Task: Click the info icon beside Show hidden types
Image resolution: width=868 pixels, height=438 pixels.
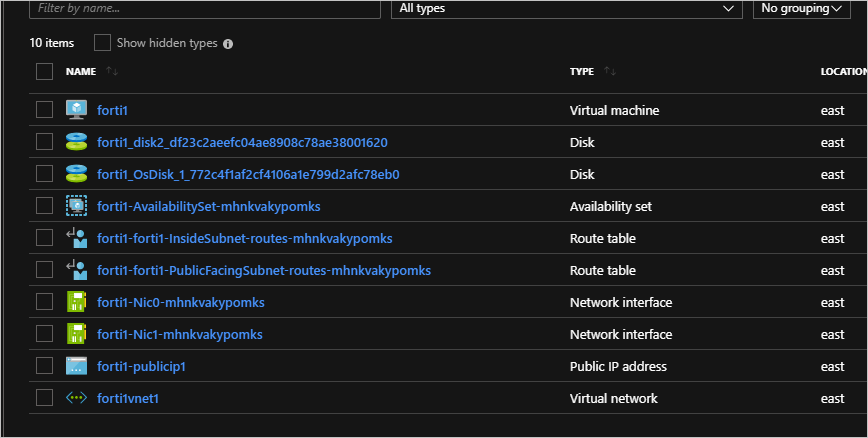Action: coord(228,44)
